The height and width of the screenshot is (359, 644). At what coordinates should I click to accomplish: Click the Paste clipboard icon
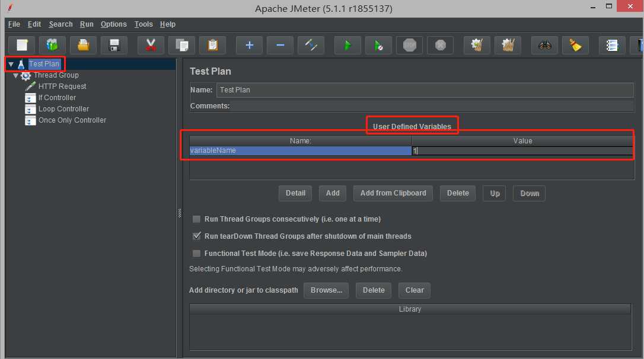click(212, 45)
